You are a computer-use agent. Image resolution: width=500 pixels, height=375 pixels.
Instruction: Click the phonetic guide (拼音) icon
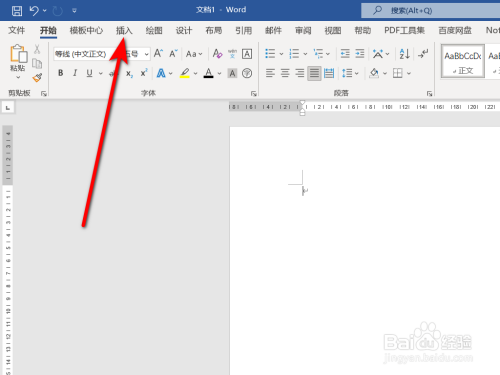pos(232,53)
